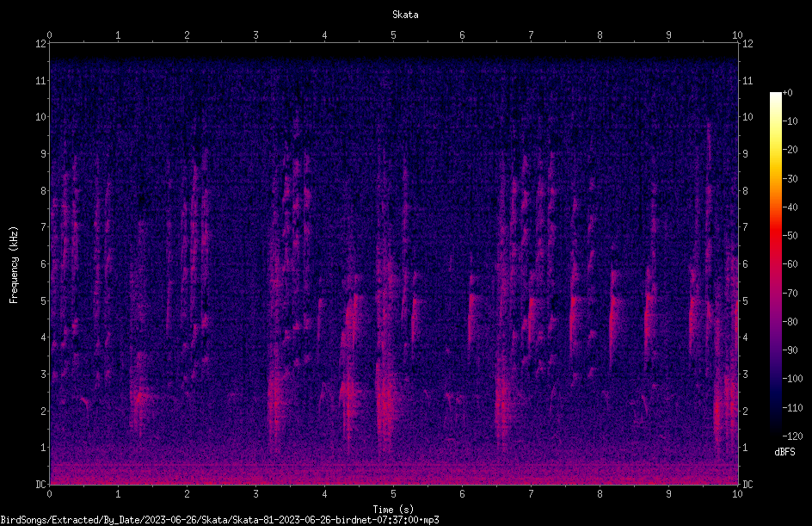
Task: Click the "-20" colorbar level label
Action: coord(790,150)
